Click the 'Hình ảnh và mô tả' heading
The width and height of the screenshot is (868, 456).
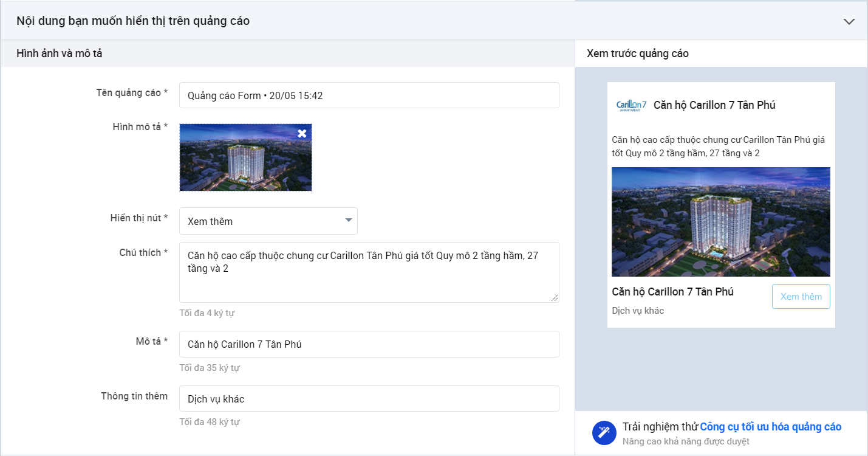[60, 54]
